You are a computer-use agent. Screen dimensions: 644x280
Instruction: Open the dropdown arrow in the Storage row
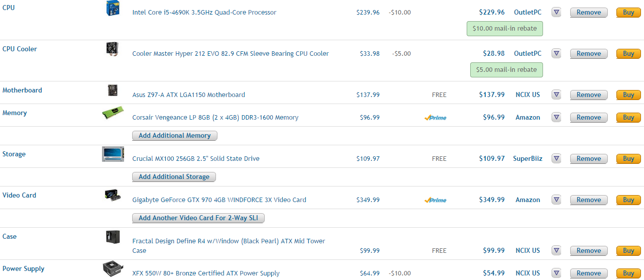coord(556,158)
